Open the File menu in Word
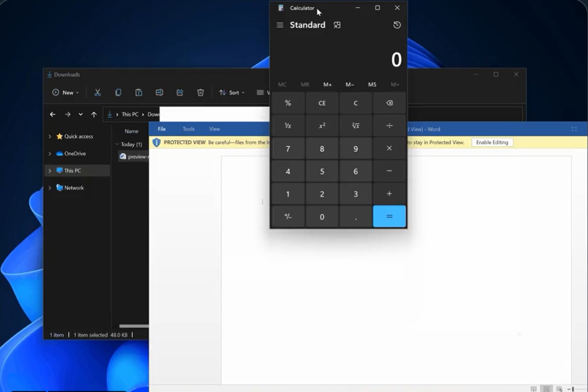 click(161, 129)
